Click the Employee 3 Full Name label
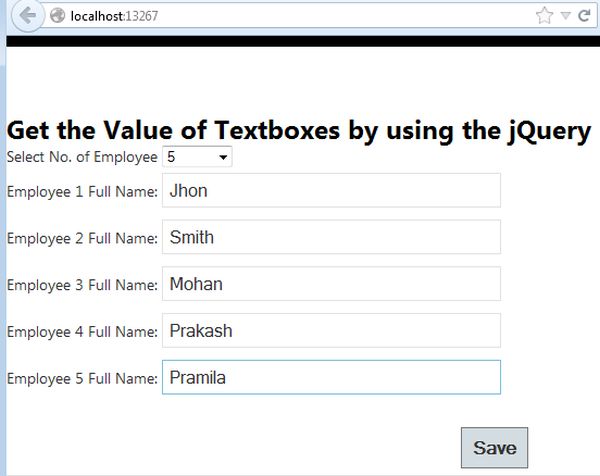 point(82,285)
